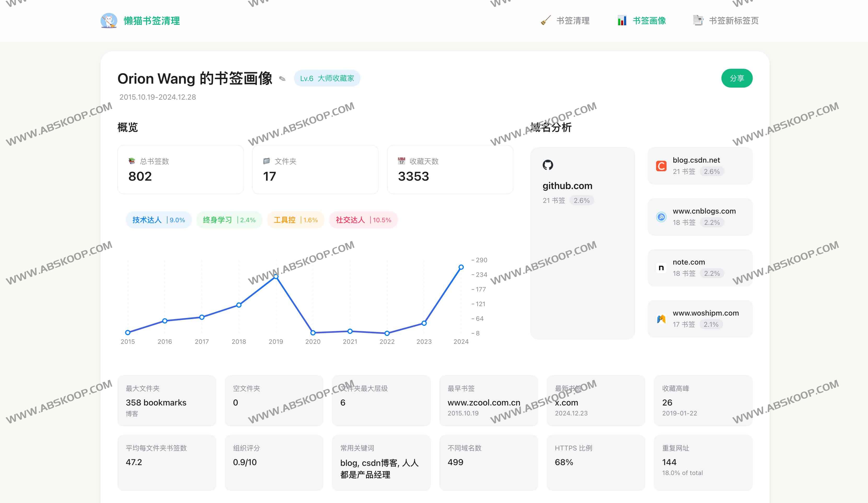Click the woshipm.com favicon

tap(661, 319)
